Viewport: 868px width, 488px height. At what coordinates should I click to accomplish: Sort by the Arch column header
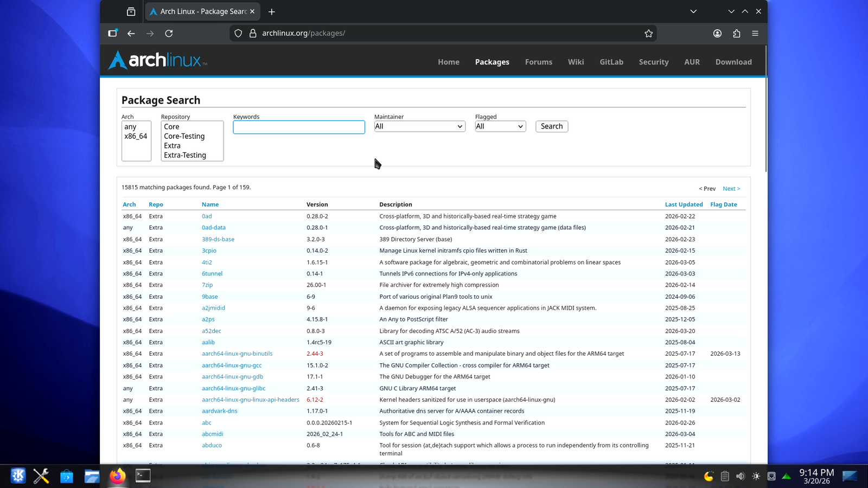pyautogui.click(x=129, y=204)
